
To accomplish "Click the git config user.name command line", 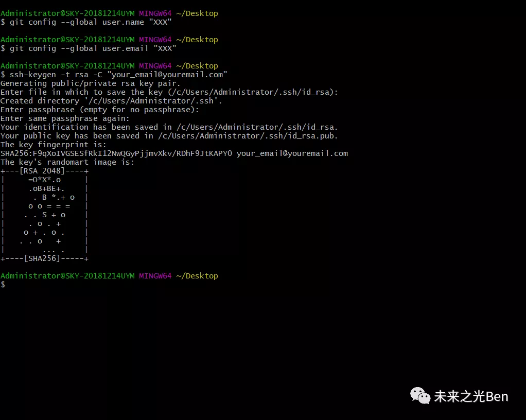I will click(x=86, y=22).
